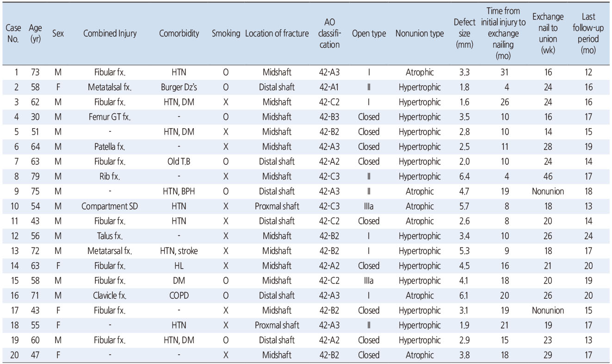
Task: Click the 'Combined Injury' column header
Action: 110,33
